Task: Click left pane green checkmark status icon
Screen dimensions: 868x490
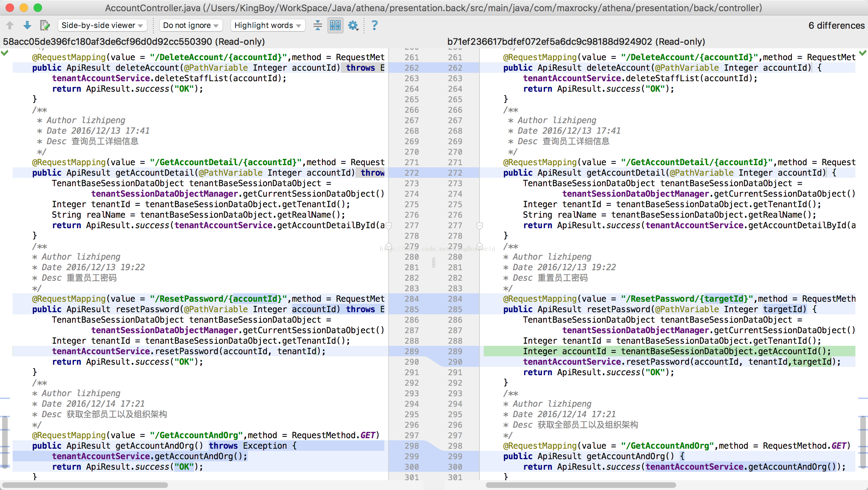Action: point(5,53)
